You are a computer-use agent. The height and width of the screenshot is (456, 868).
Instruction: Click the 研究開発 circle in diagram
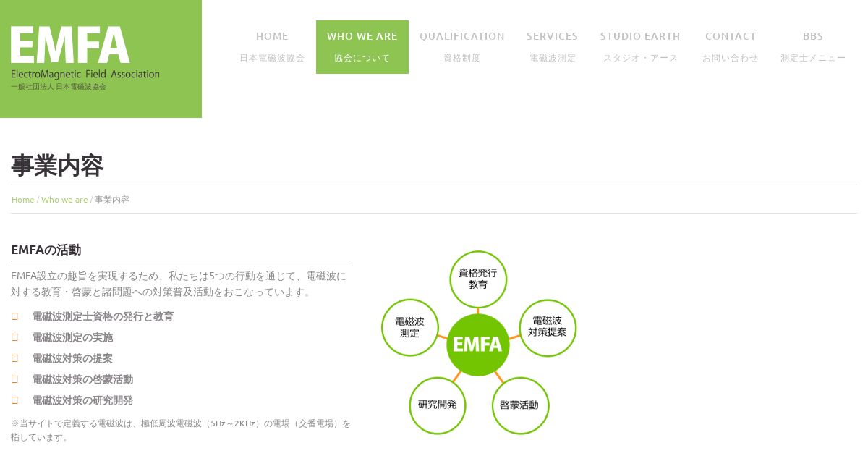tap(438, 405)
